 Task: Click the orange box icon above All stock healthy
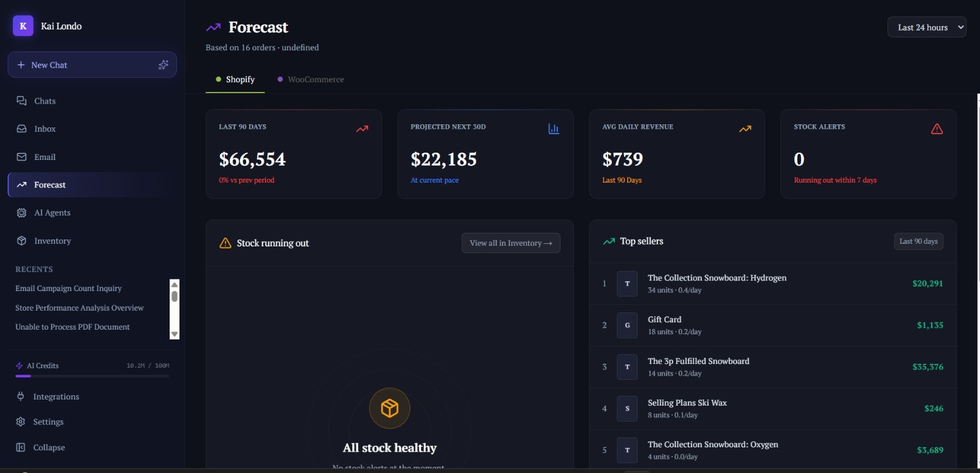tap(390, 408)
